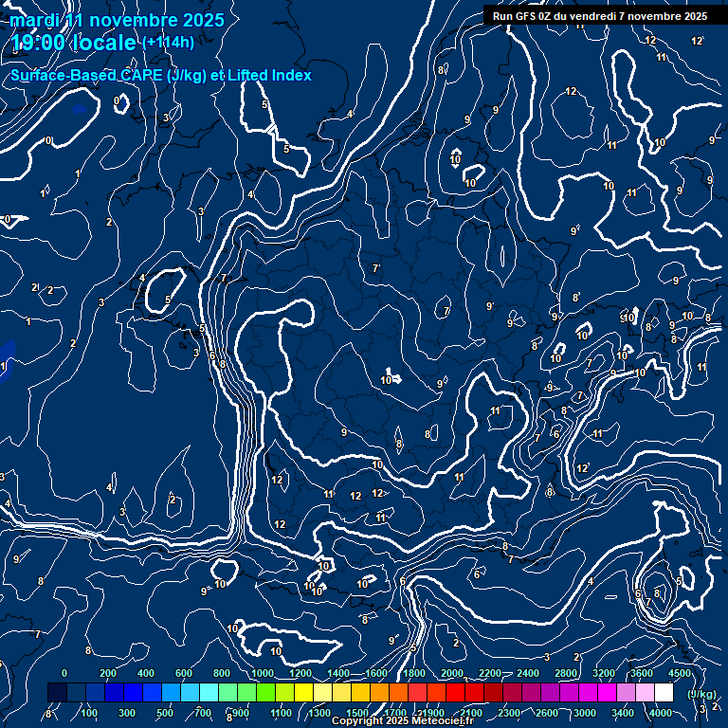
Task: Click the '2000' legend value
Action: tap(452, 673)
